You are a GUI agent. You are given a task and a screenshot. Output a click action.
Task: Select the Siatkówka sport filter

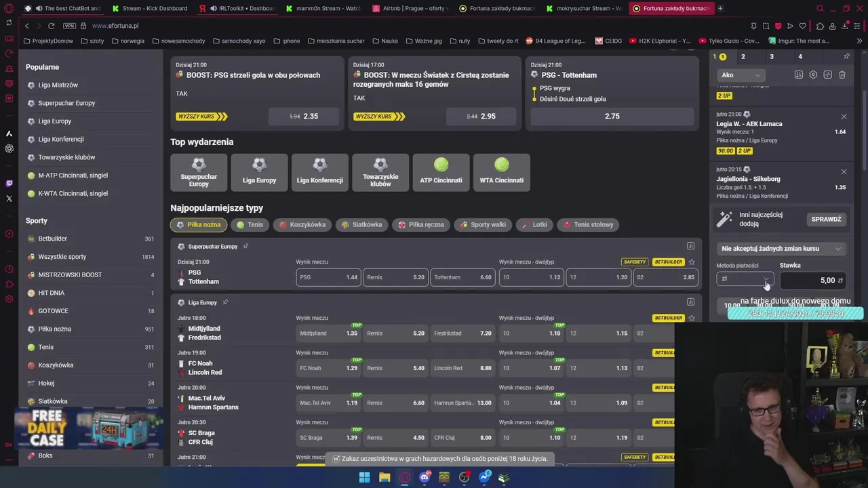[361, 224]
